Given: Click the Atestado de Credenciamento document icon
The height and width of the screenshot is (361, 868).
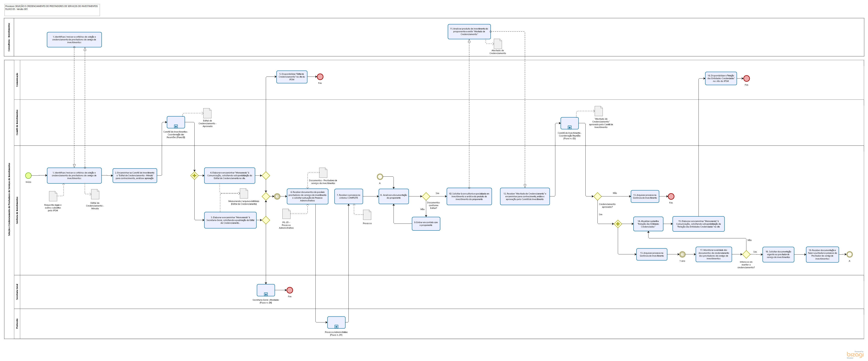Looking at the screenshot, I should click(x=498, y=44).
